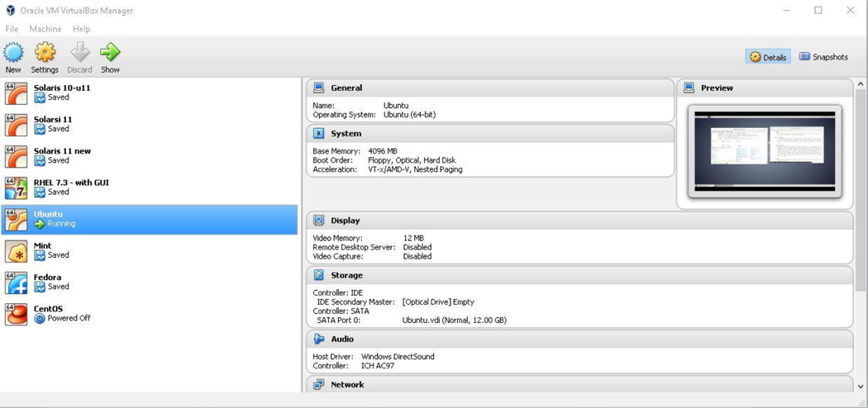Click CentOS Powered Off status icon
Image resolution: width=868 pixels, height=408 pixels.
[40, 319]
